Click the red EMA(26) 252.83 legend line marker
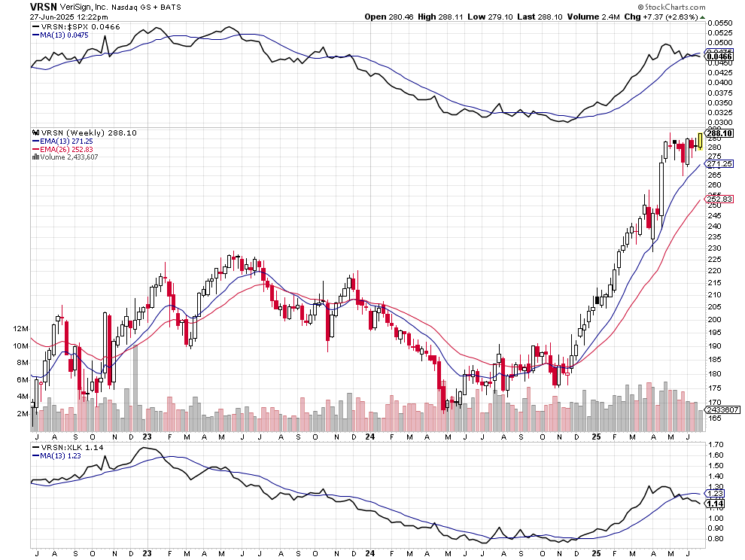The width and height of the screenshot is (745, 560). pos(35,149)
